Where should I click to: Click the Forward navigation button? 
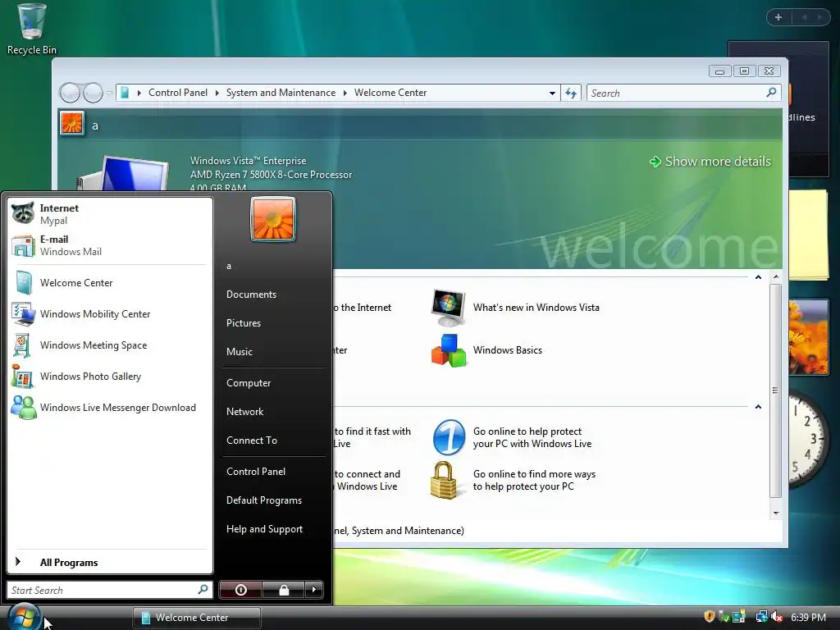coord(94,94)
